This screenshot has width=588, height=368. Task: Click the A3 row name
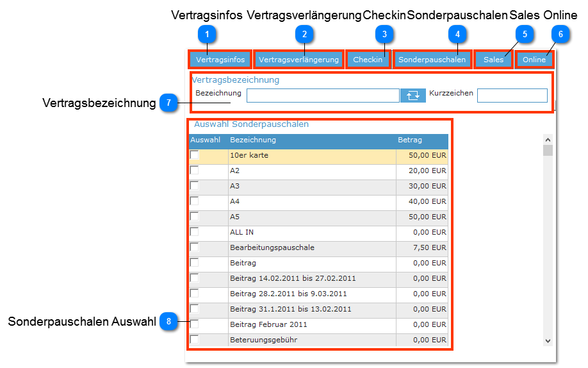(x=234, y=187)
